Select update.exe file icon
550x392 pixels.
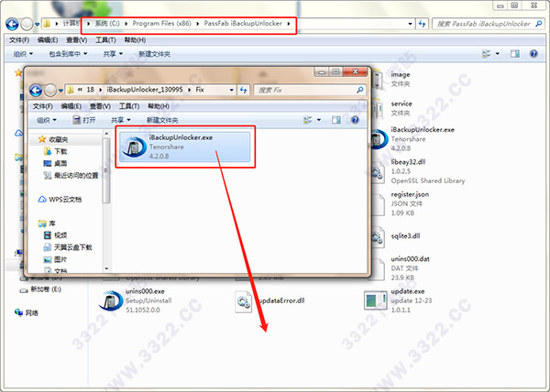click(375, 300)
